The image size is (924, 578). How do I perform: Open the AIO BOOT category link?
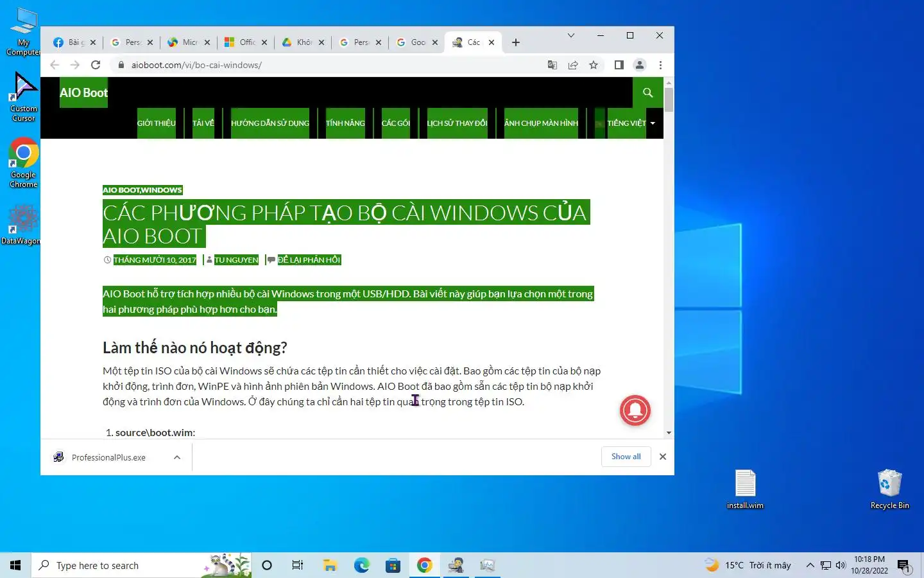point(121,190)
